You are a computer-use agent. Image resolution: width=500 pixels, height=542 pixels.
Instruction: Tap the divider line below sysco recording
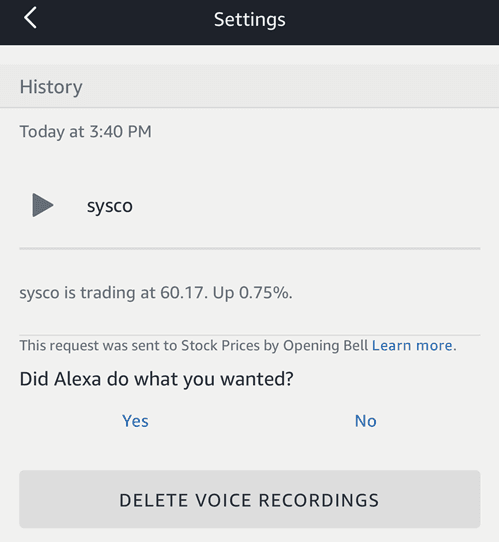[x=250, y=248]
